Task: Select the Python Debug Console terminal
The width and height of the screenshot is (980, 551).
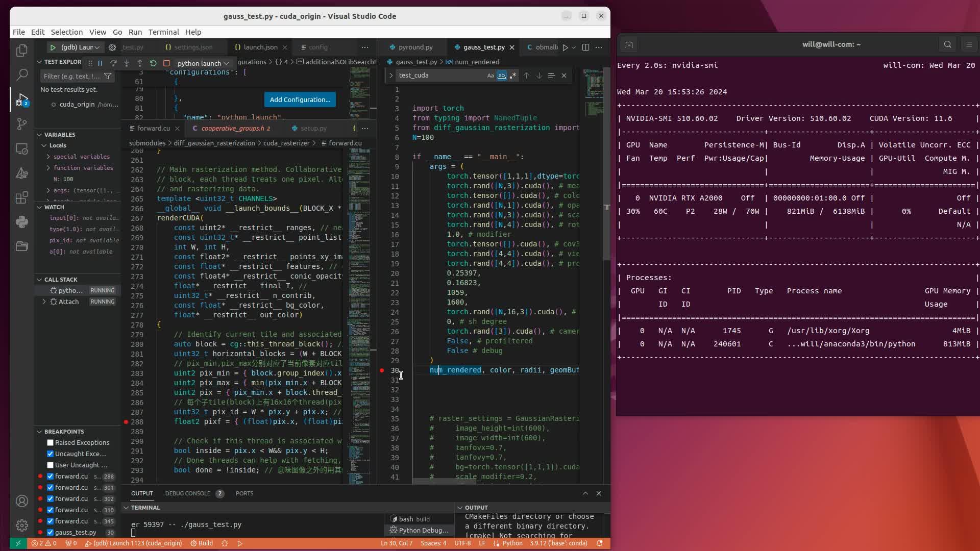Action: 419,530
